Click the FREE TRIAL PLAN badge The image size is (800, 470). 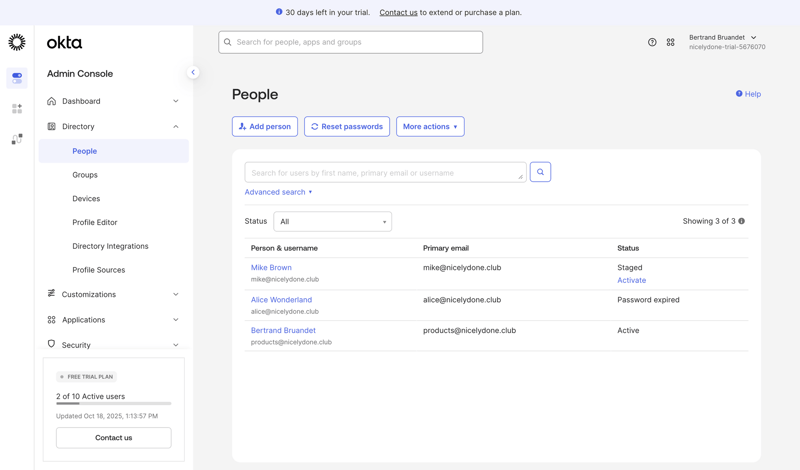tap(87, 377)
